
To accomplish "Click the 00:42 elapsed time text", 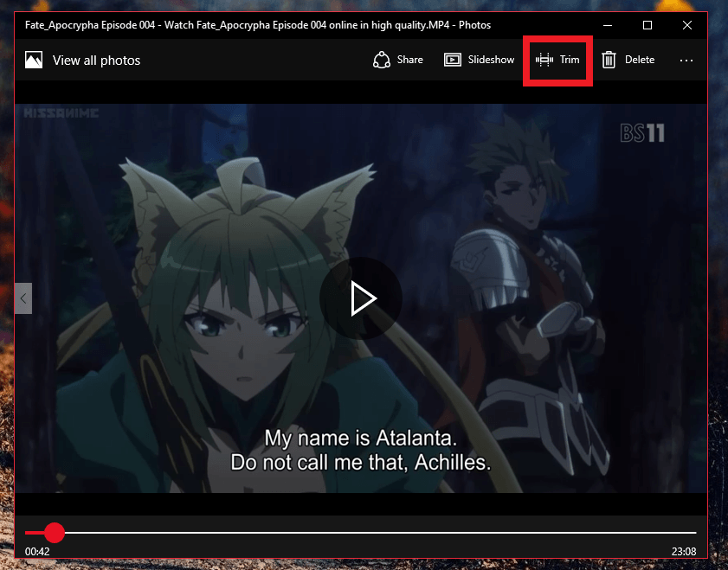I will point(37,552).
